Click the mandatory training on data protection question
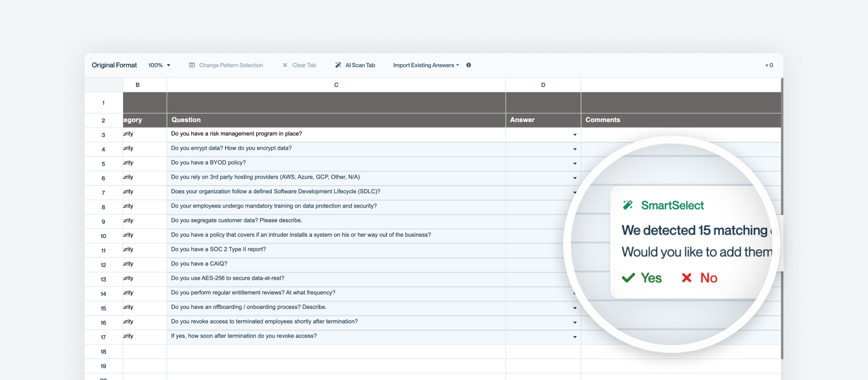 (336, 206)
